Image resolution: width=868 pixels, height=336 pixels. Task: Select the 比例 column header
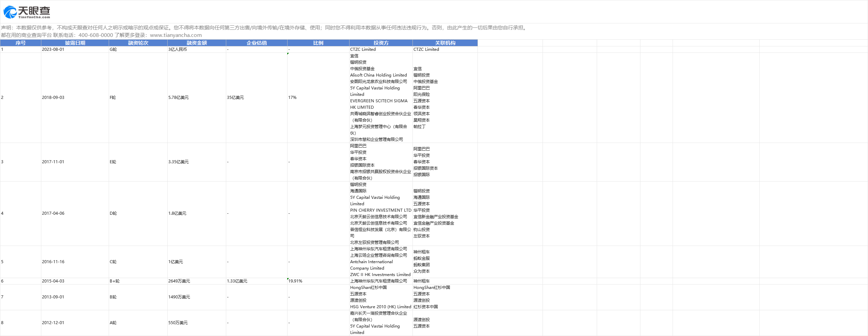318,43
